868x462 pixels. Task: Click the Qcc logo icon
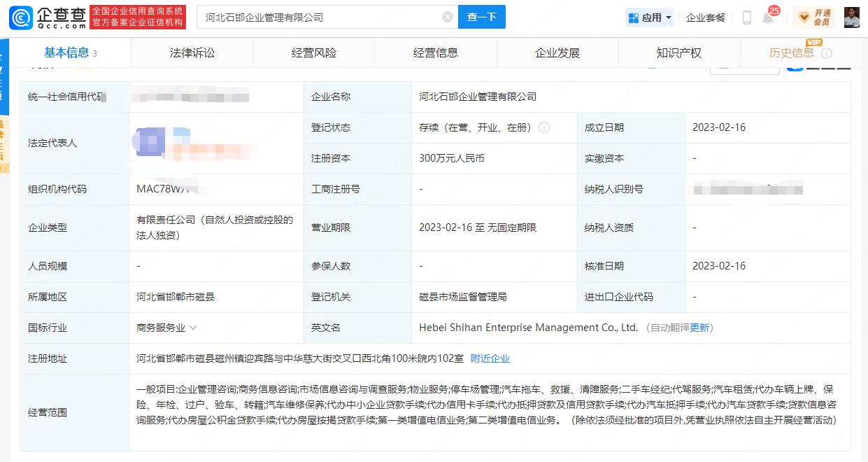(21, 17)
